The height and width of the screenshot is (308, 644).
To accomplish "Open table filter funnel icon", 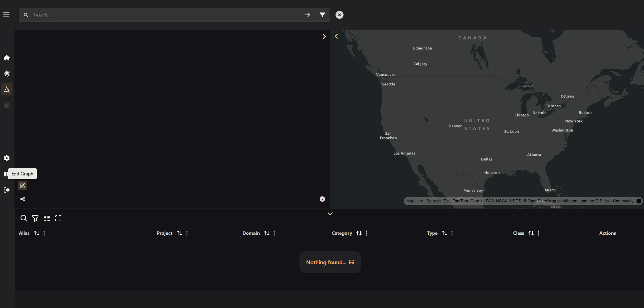I will pyautogui.click(x=35, y=218).
